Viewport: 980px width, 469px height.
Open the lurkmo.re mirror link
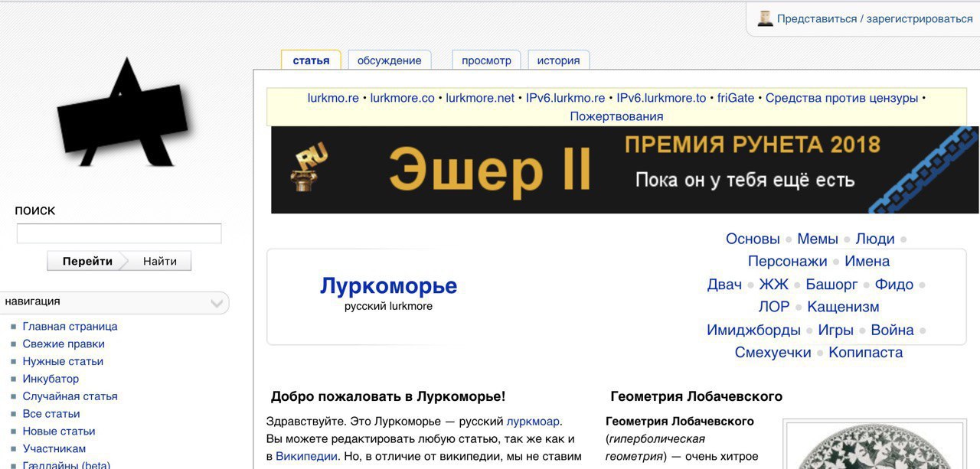[333, 98]
